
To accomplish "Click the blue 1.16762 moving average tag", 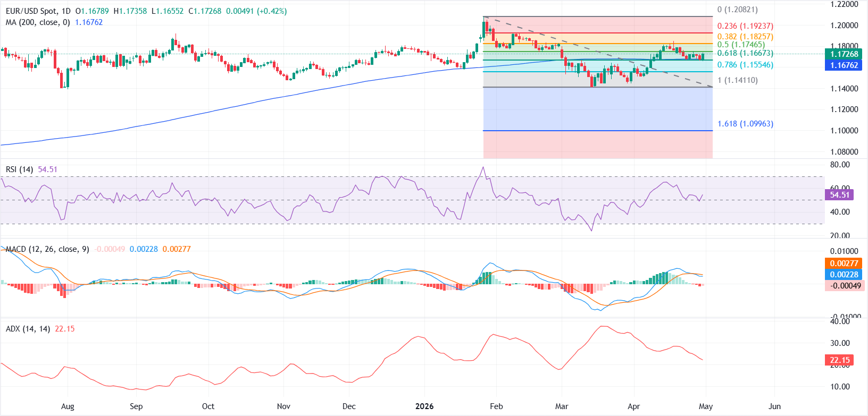I will coord(844,65).
